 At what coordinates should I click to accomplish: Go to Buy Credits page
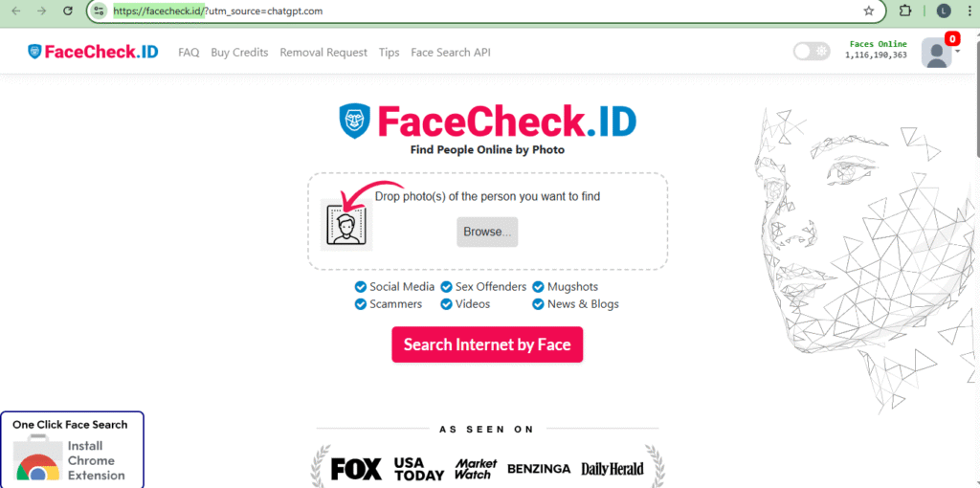pos(239,53)
